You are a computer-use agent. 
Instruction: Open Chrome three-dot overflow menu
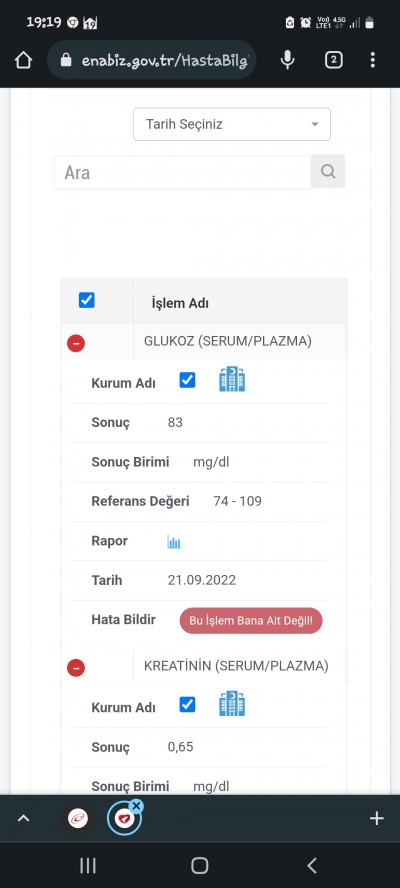tap(372, 60)
